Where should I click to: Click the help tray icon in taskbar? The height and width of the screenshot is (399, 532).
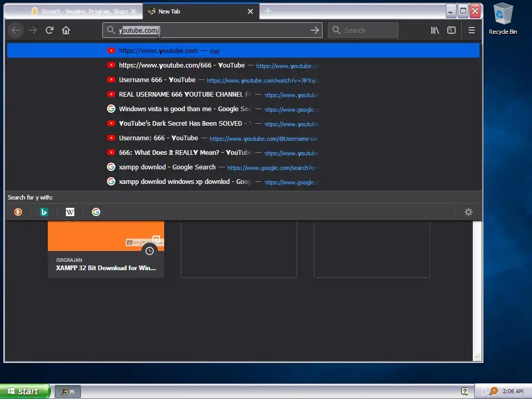[x=464, y=392]
